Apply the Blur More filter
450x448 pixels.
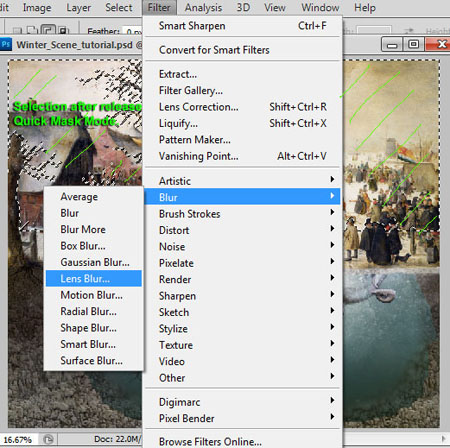(x=94, y=229)
